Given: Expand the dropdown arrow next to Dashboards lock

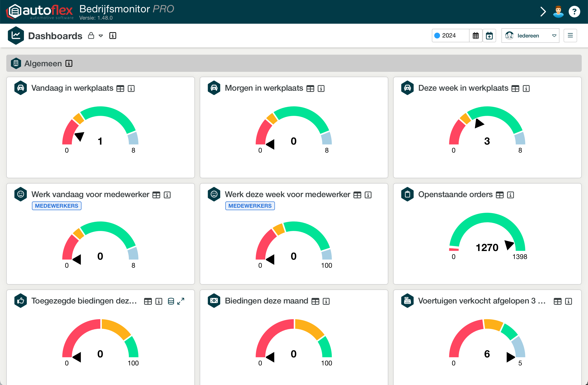Looking at the screenshot, I should (x=101, y=36).
